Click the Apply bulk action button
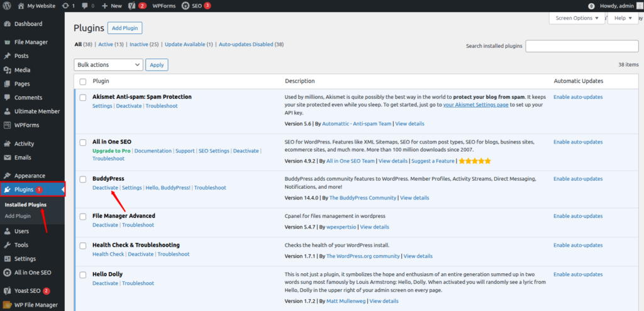The height and width of the screenshot is (311, 644). point(157,65)
